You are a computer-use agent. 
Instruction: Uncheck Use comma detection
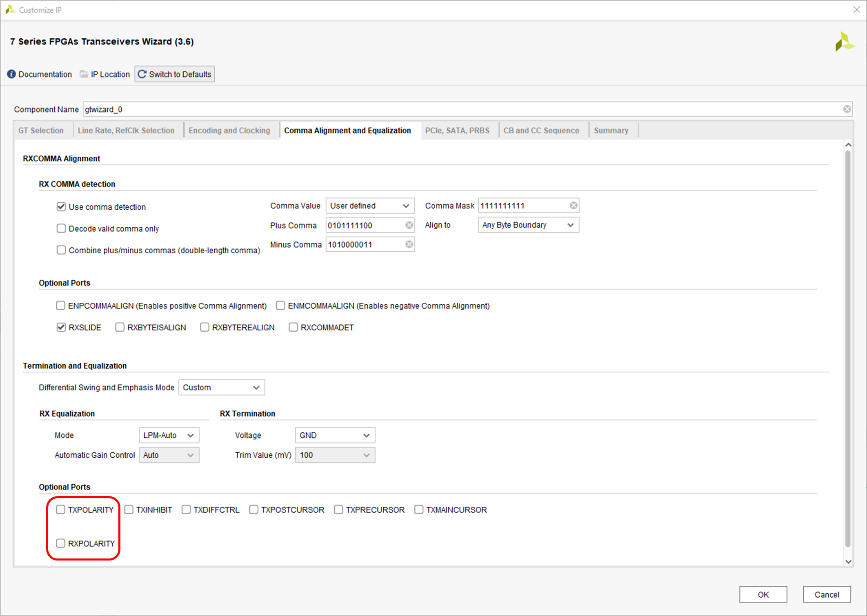pos(61,207)
